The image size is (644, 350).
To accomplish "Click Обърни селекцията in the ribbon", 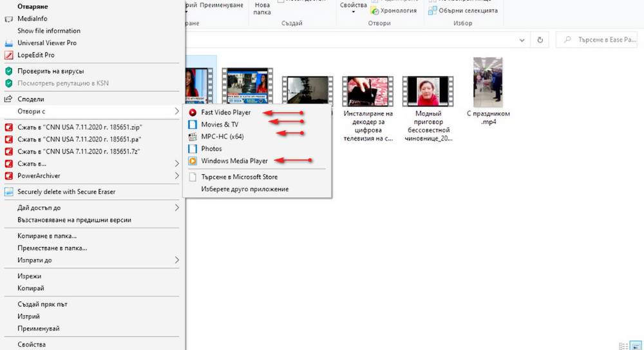I will pos(463,11).
